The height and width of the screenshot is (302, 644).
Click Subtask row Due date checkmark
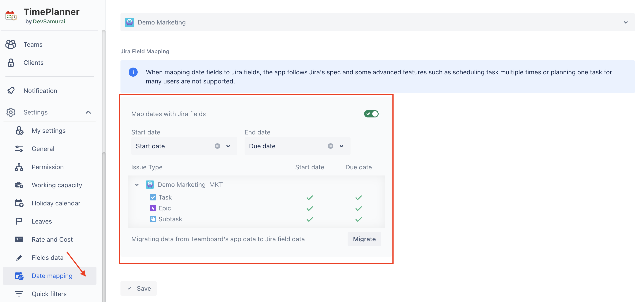pos(358,219)
